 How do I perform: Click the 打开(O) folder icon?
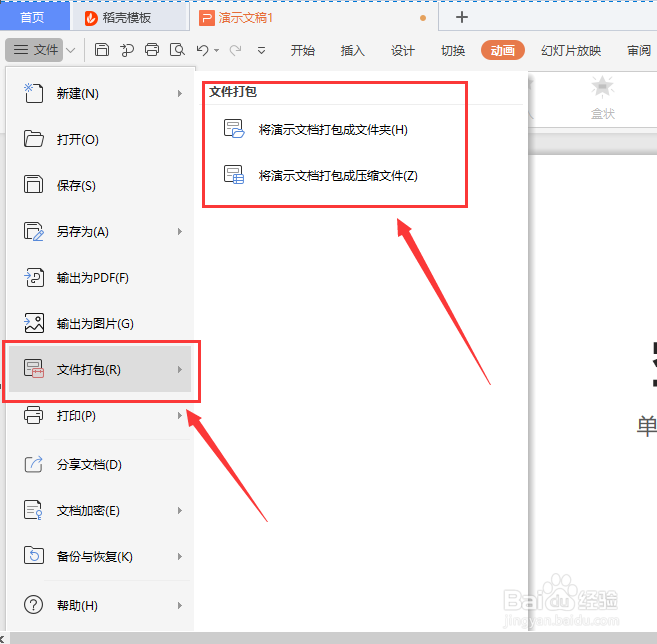point(34,139)
